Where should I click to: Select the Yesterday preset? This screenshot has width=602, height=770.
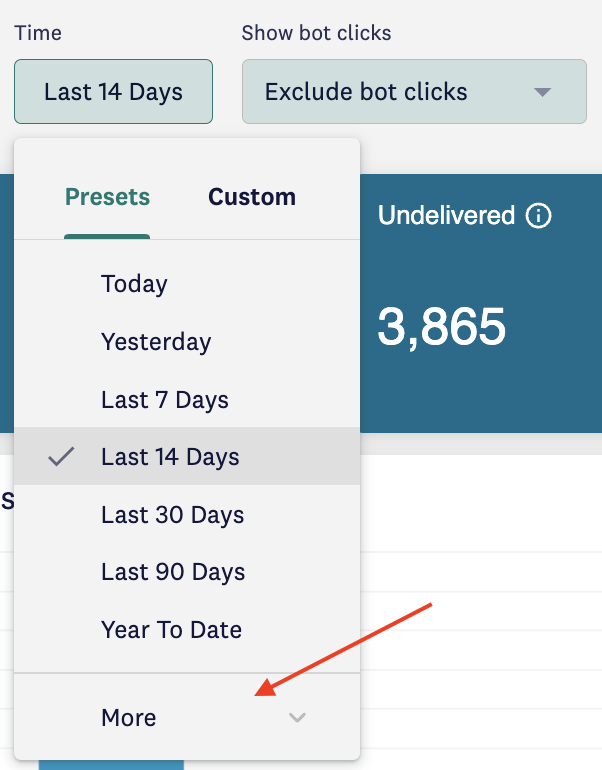[x=187, y=342]
